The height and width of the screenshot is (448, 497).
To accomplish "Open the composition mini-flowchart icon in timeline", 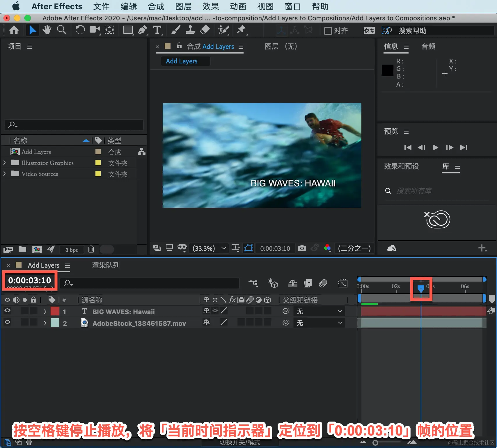I will click(253, 283).
